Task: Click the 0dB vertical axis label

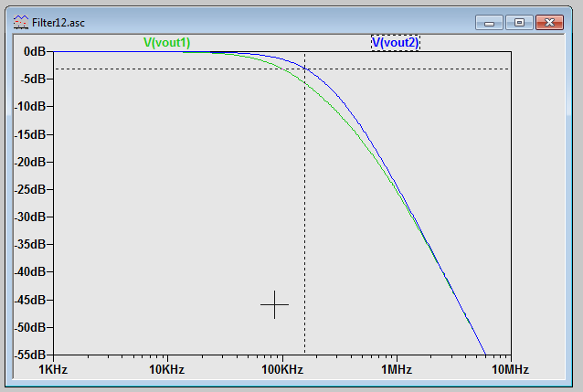Action: (35, 51)
